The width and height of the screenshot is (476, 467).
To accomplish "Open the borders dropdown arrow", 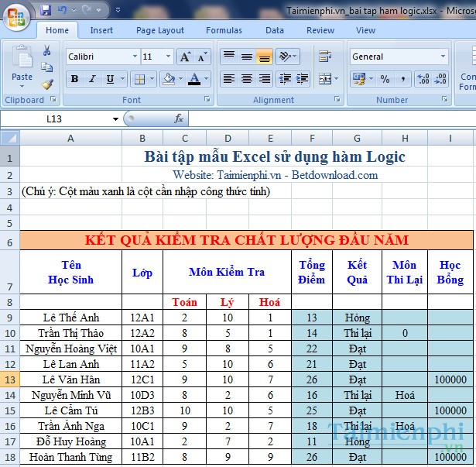I will [x=152, y=79].
